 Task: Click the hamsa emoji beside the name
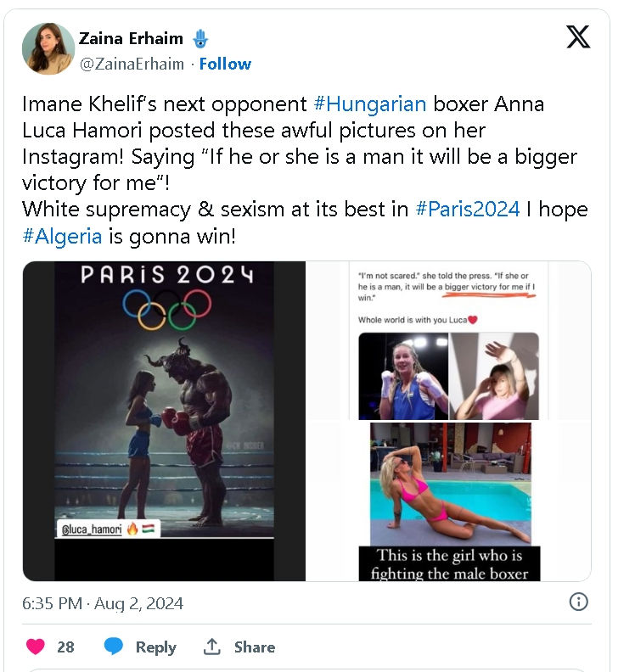click(x=200, y=39)
